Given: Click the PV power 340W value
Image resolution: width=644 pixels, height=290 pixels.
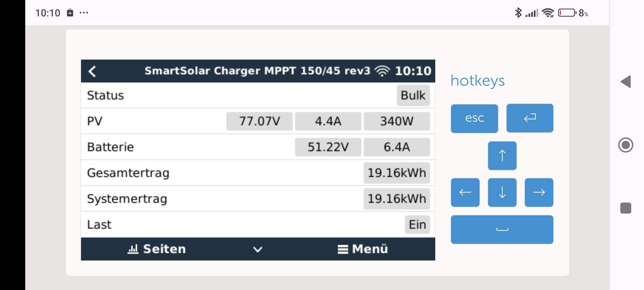Looking at the screenshot, I should coord(397,121).
